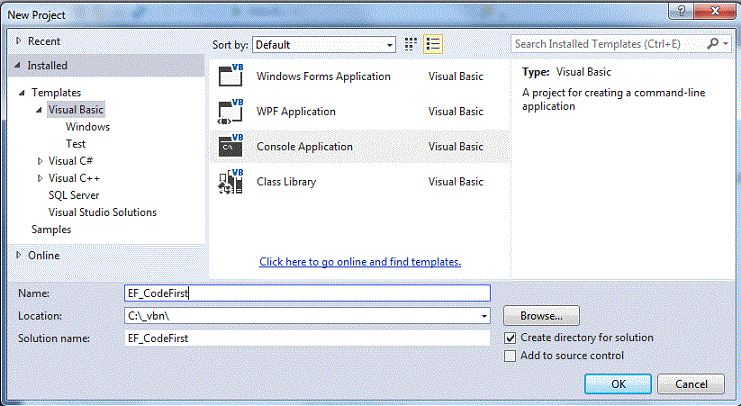The width and height of the screenshot is (741, 406).
Task: Enable Add to source control checkbox
Action: 510,356
